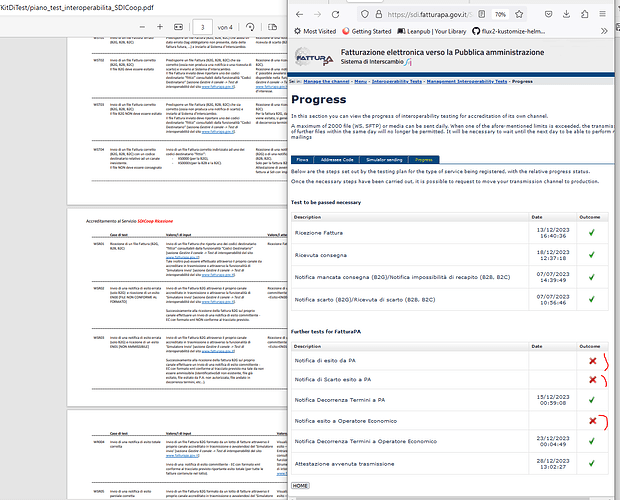Viewport: 620px width, 500px height.
Task: Zoom out in the PDF viewer
Action: pyautogui.click(x=142, y=27)
